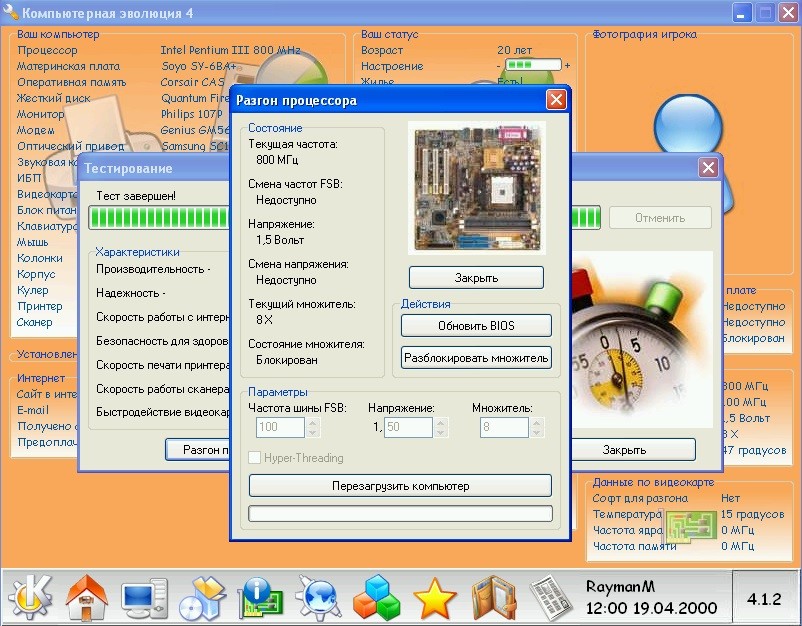Click Обновить BIOS button
Viewport: 802px width, 626px height.
click(476, 326)
